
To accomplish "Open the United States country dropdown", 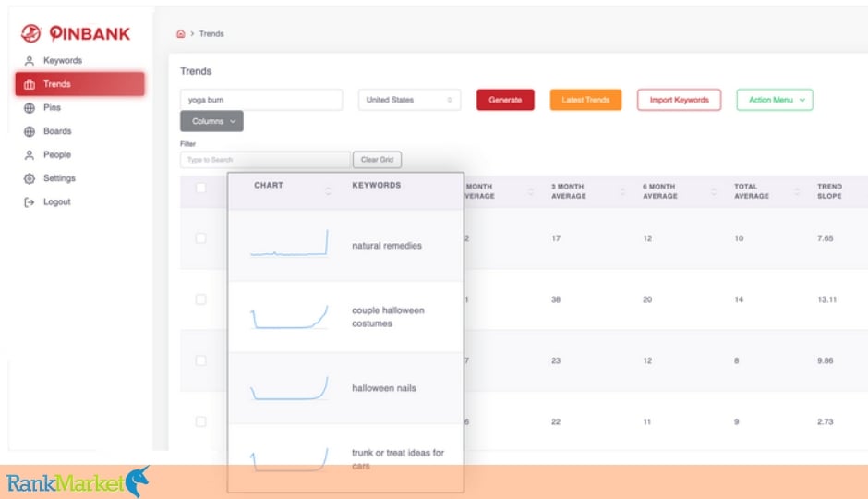I will [409, 100].
